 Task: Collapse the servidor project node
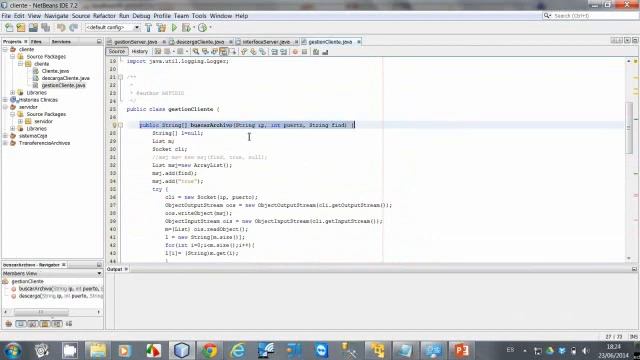coord(5,107)
